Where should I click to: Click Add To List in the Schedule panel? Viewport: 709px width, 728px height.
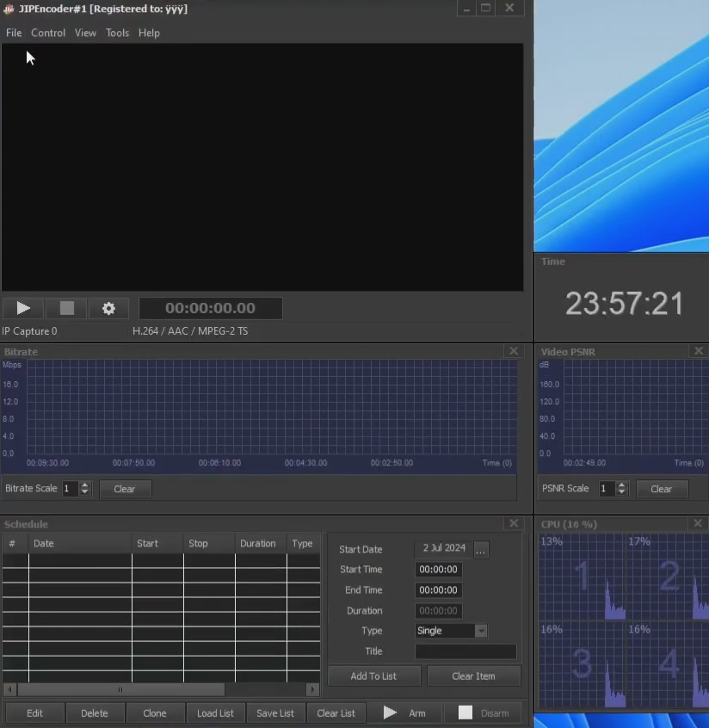click(x=373, y=676)
